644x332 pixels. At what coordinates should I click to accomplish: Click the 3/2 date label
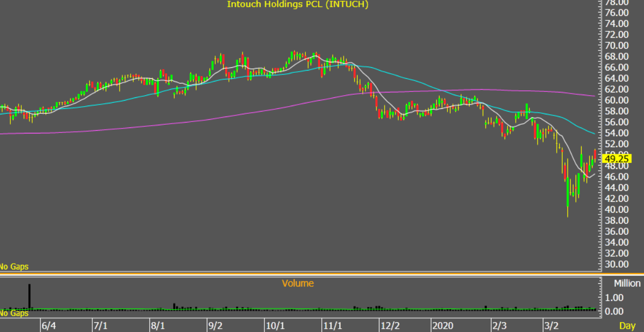551,326
